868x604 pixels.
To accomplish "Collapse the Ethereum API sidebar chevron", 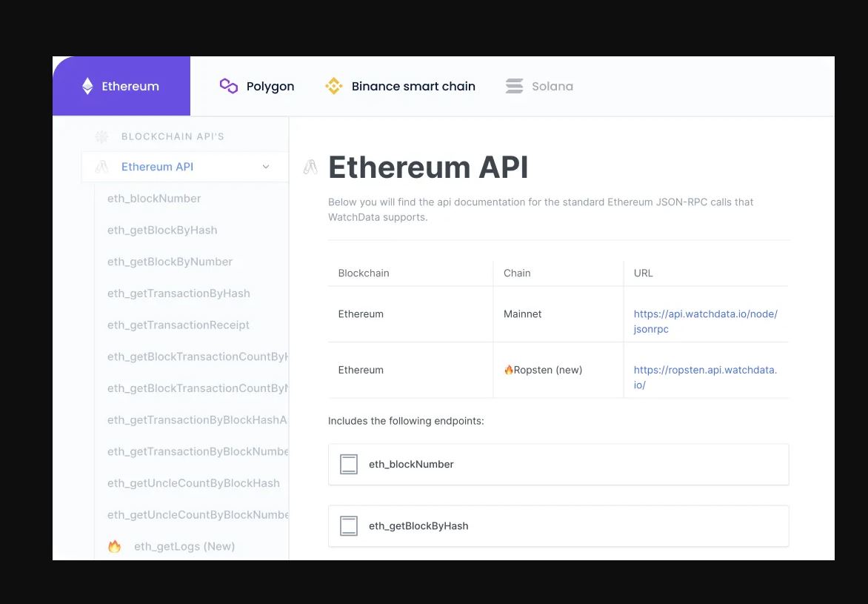I will (x=266, y=167).
